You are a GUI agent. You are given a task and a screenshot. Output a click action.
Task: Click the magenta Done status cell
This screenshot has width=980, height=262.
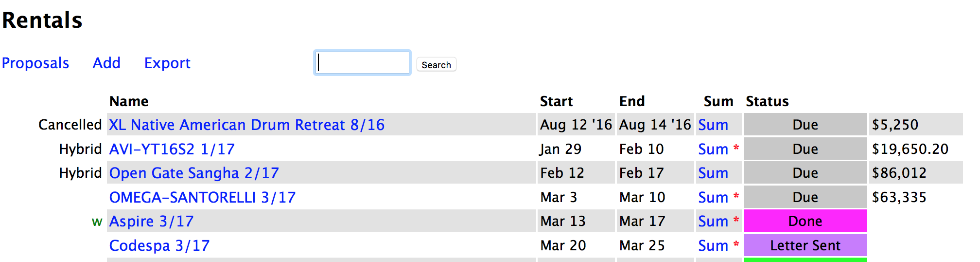(805, 221)
